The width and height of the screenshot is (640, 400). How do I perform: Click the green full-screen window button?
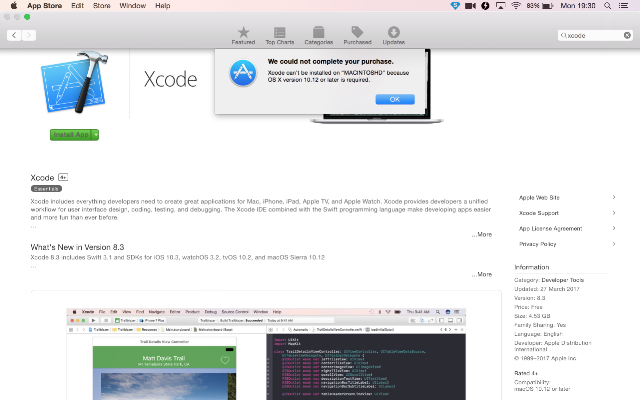[x=27, y=17]
